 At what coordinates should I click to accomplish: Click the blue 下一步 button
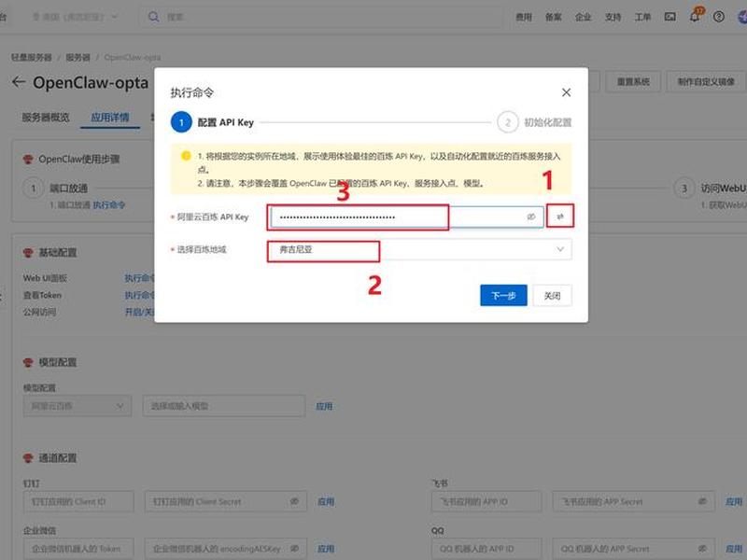pos(503,296)
